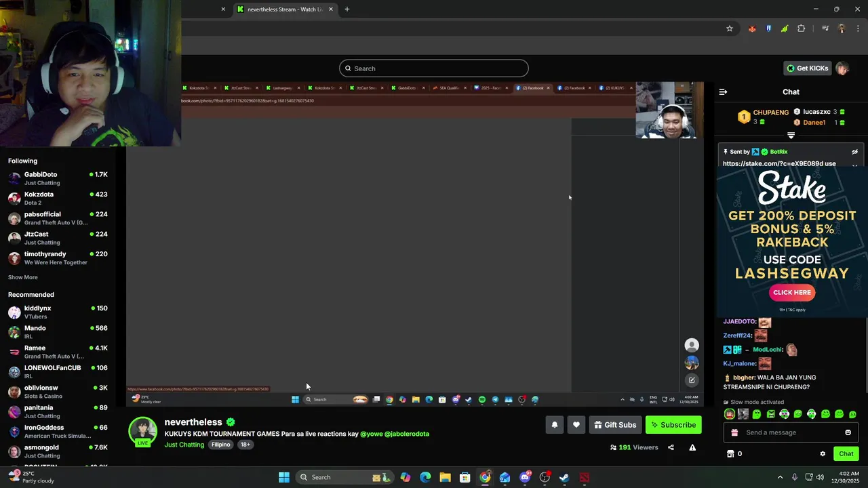Open Mando recommended channel
The width and height of the screenshot is (868, 488).
click(x=58, y=331)
